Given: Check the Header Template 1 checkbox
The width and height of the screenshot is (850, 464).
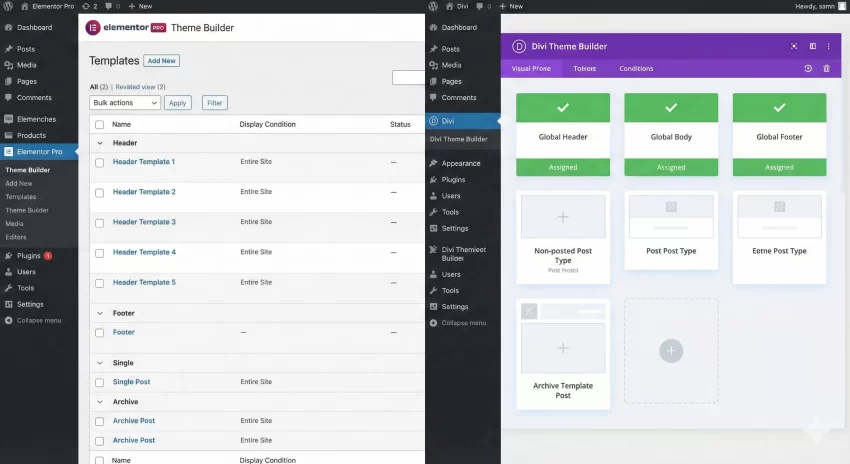Looking at the screenshot, I should click(99, 163).
